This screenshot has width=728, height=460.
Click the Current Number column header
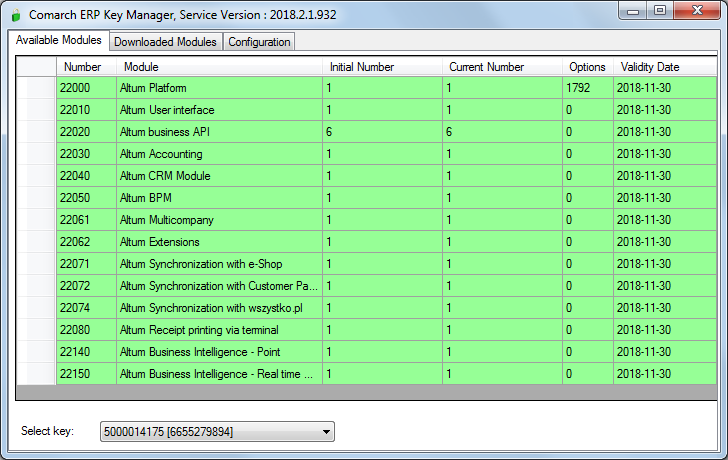[502, 67]
